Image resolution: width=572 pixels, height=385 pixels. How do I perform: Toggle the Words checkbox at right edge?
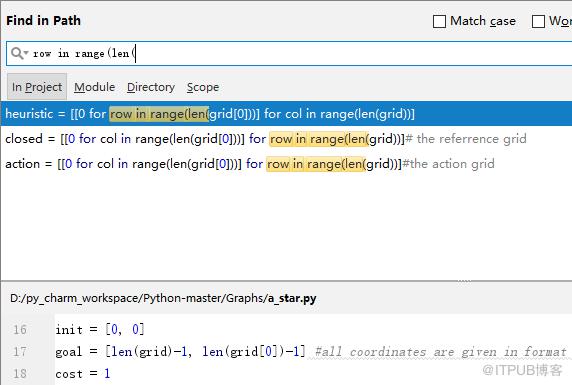pyautogui.click(x=538, y=21)
